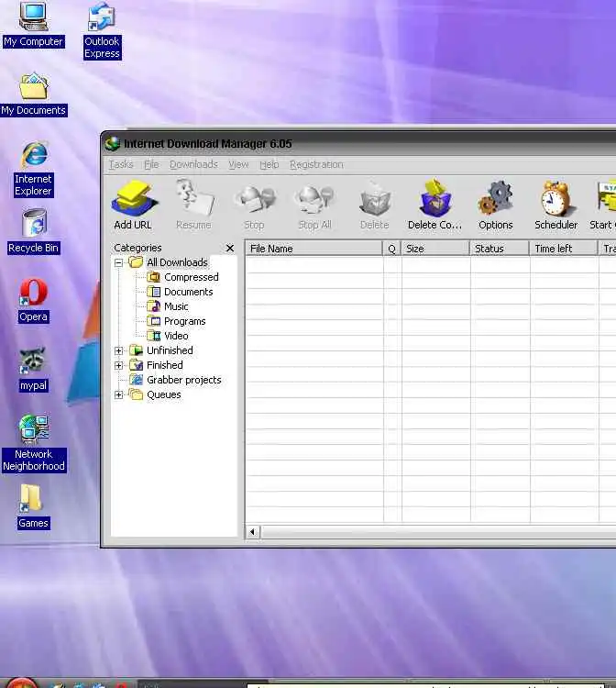Image resolution: width=616 pixels, height=688 pixels.
Task: Select the Outlook Express desktop icon
Action: tap(102, 30)
